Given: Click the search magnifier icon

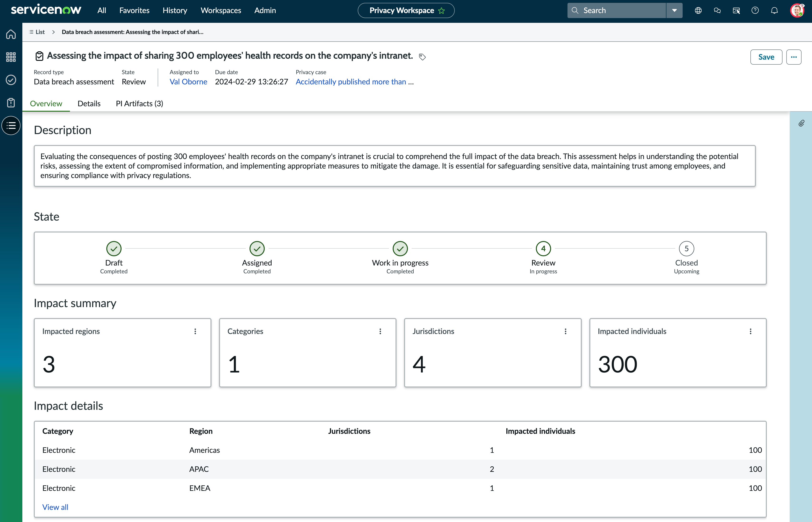Looking at the screenshot, I should tap(575, 10).
